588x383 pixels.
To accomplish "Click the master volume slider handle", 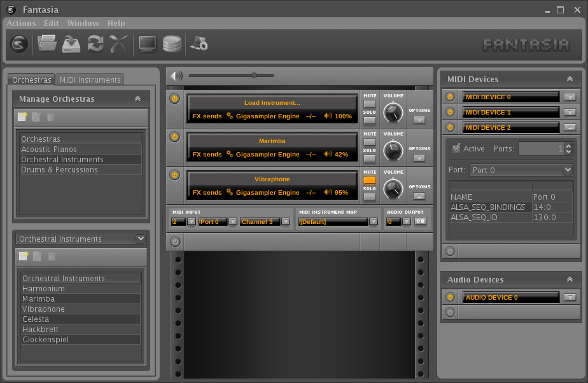I will click(254, 75).
